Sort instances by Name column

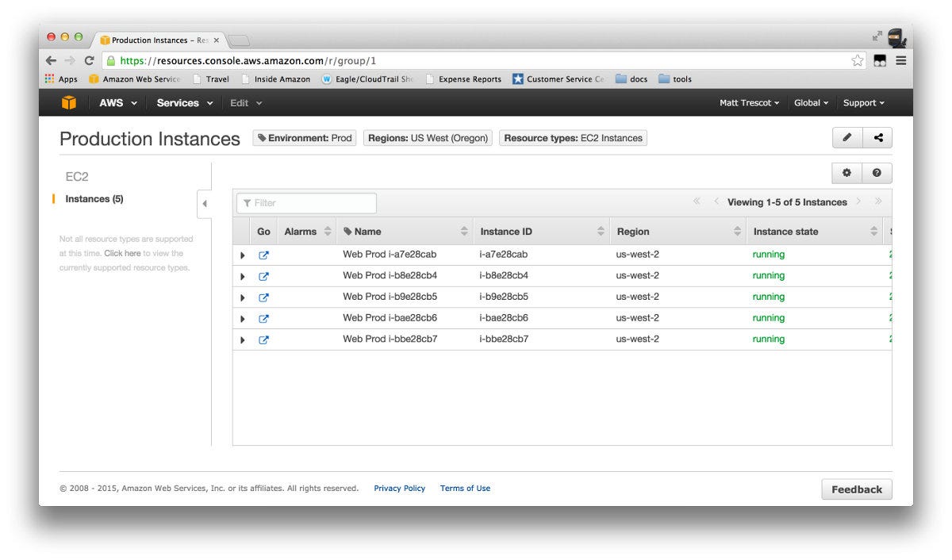pos(365,231)
